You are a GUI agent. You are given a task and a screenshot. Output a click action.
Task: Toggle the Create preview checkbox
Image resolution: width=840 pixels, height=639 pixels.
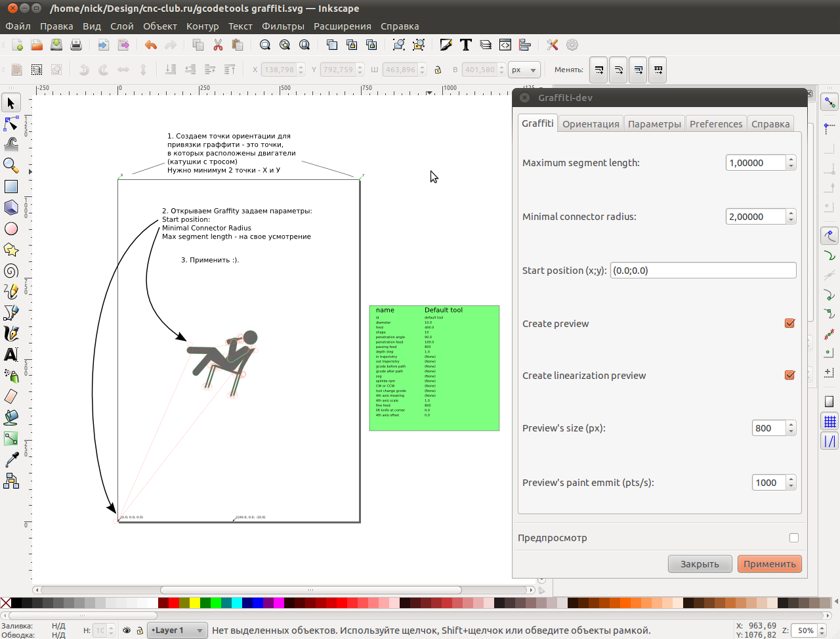tap(790, 324)
